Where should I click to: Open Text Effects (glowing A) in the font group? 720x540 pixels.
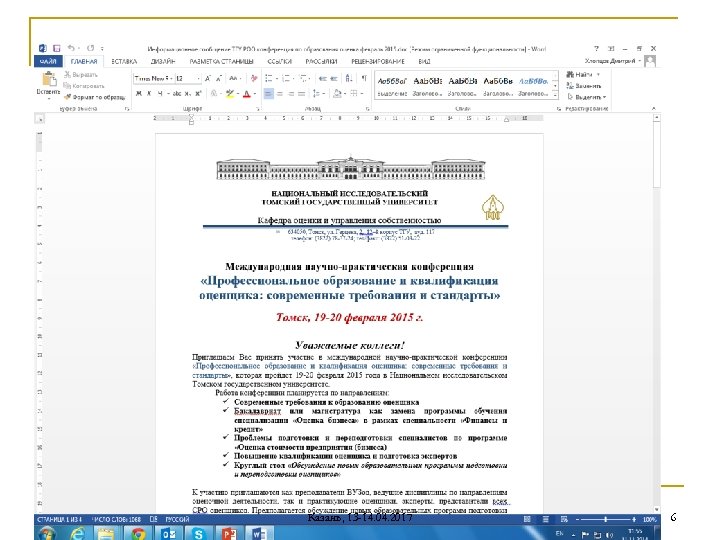[214, 94]
